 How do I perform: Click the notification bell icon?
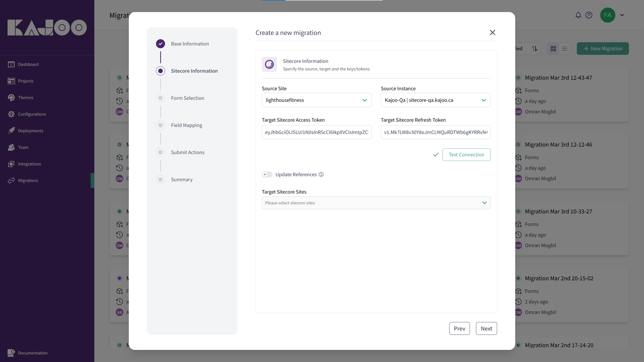(578, 15)
